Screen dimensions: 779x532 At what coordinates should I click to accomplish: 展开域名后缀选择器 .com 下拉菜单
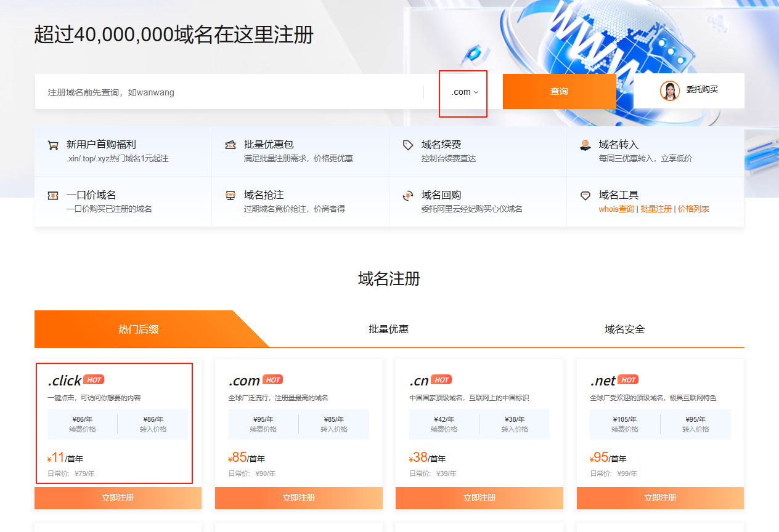coord(463,91)
